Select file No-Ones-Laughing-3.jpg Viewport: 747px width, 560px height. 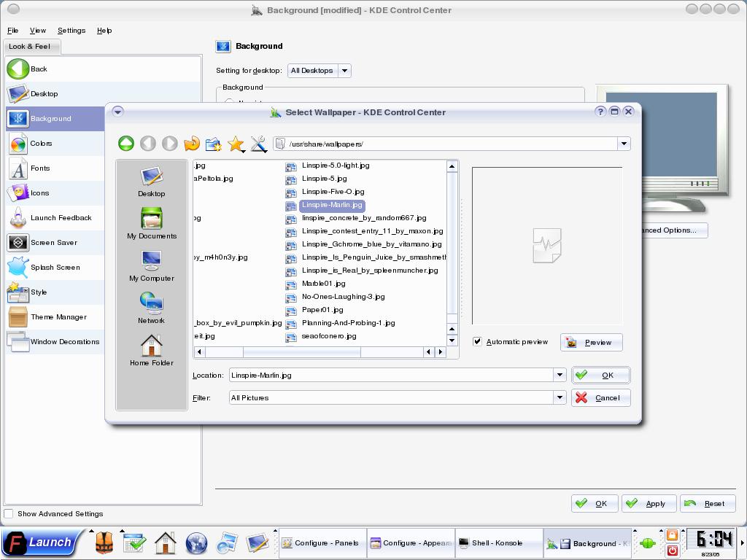tap(343, 296)
